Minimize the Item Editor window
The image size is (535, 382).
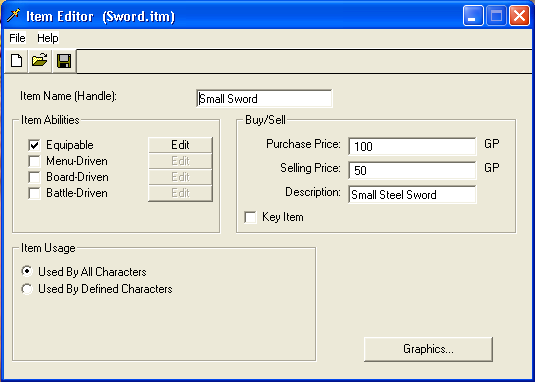473,16
